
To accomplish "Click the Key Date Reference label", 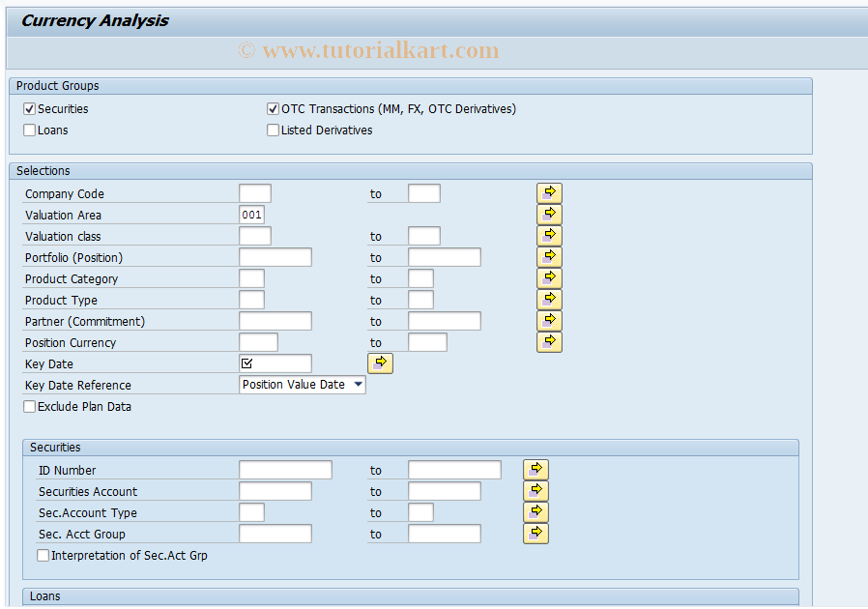I will 78,386.
